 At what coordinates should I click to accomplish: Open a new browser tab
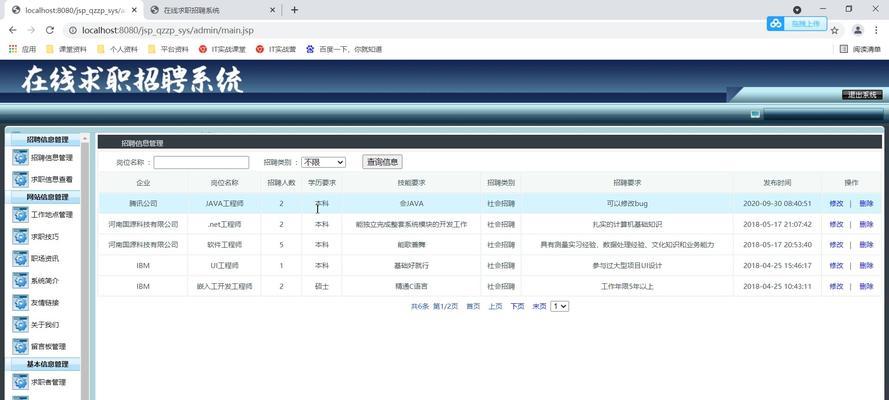pyautogui.click(x=294, y=10)
